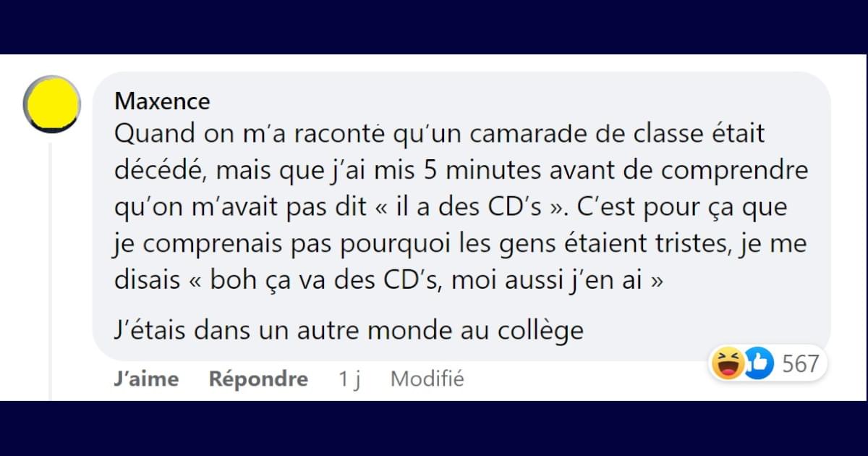Click the line "J'étais dans un autre monde au collège"
Image resolution: width=868 pixels, height=456 pixels.
click(349, 331)
